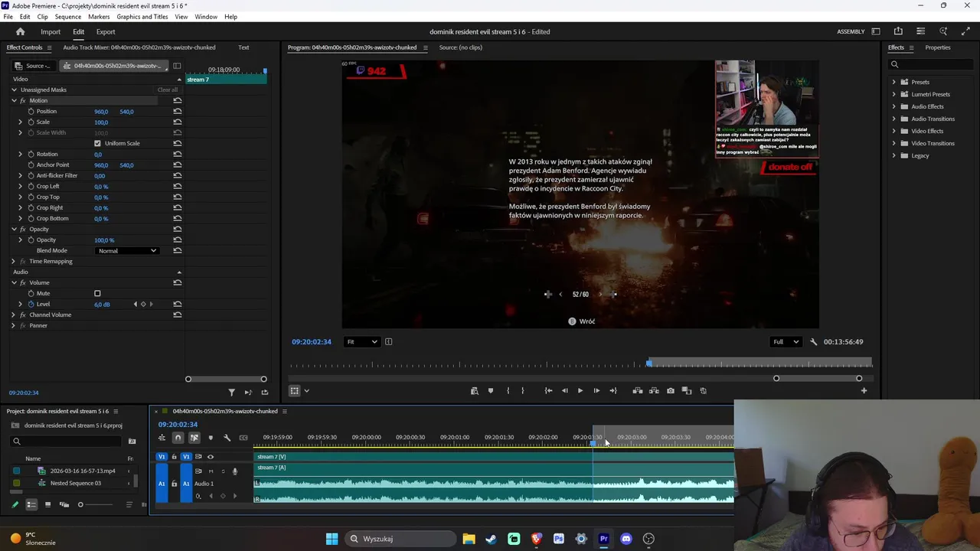This screenshot has height=551, width=980.
Task: Click Mark In in Program Monitor
Action: point(508,391)
